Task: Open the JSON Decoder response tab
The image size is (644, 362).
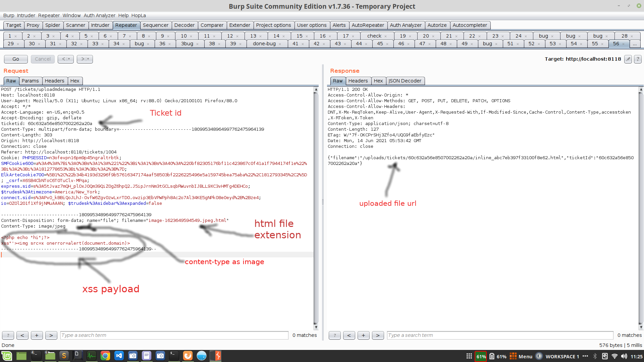Action: pyautogui.click(x=405, y=81)
